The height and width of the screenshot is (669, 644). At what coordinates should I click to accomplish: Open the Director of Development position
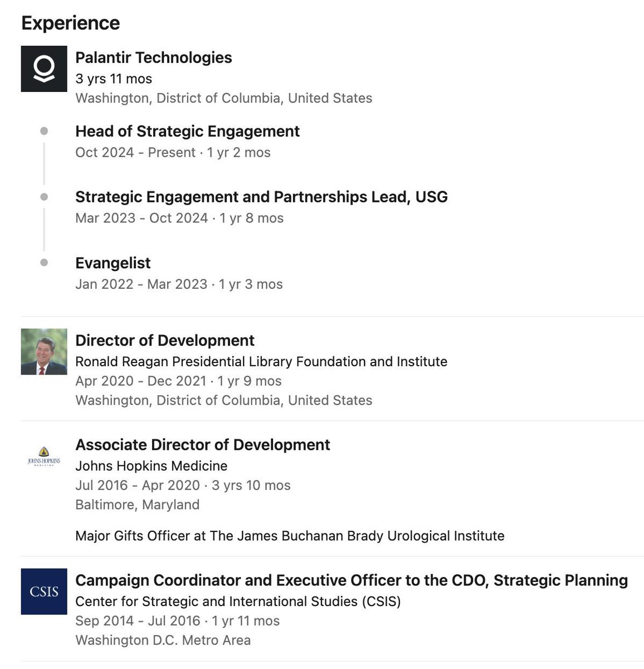pyautogui.click(x=165, y=340)
